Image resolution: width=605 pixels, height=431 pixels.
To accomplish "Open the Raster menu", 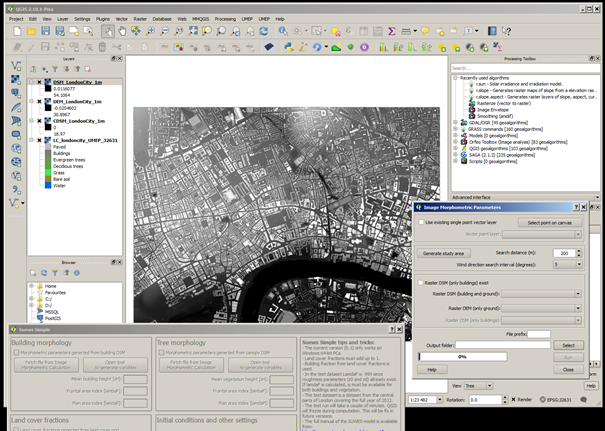I will 140,19.
